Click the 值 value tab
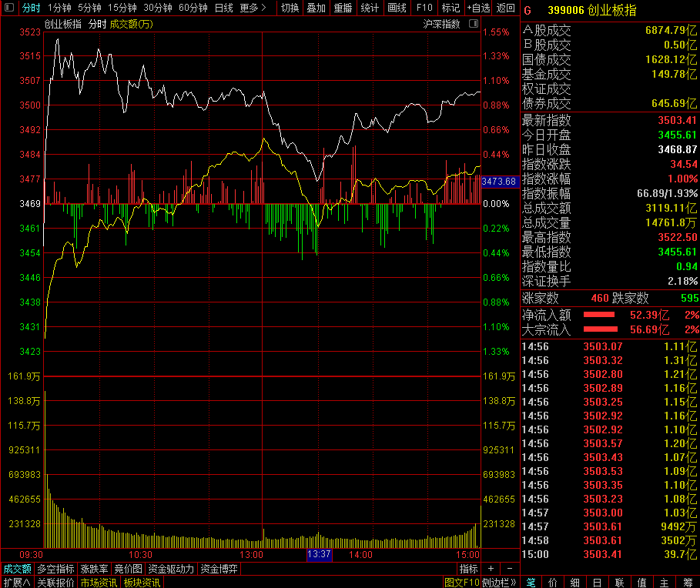 tap(642, 583)
